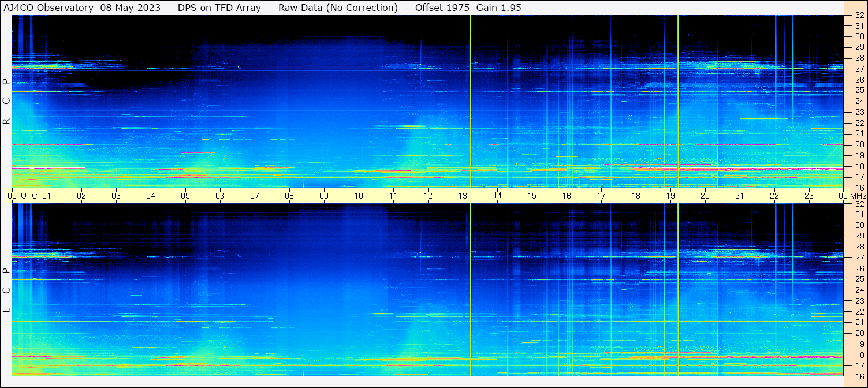
Task: Click the 16 MHz label of RCP panel
Action: (859, 187)
